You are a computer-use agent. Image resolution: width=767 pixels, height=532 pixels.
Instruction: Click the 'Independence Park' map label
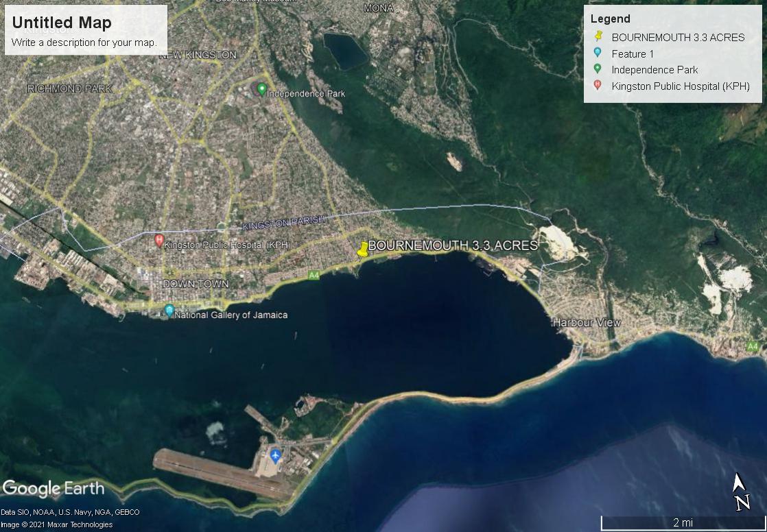(x=306, y=93)
